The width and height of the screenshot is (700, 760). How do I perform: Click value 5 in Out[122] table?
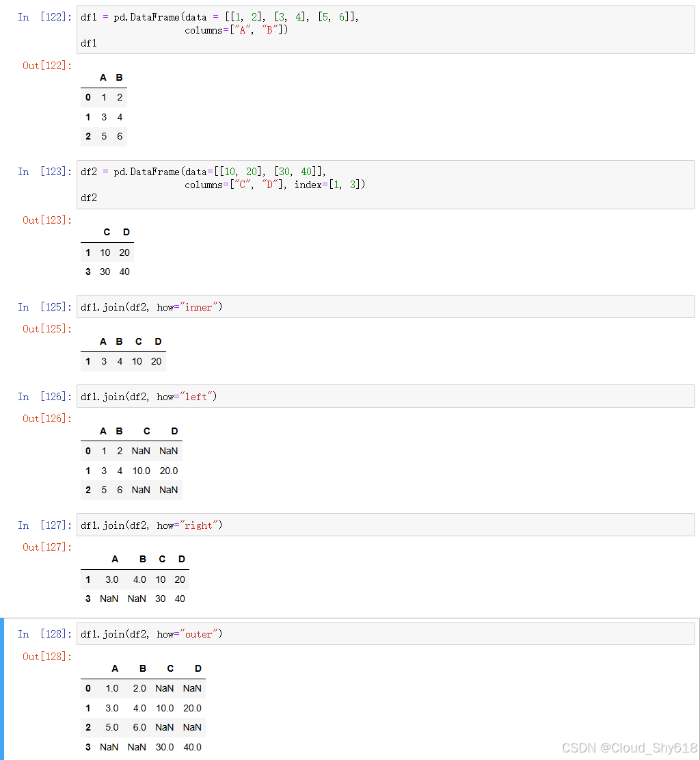[x=104, y=136]
